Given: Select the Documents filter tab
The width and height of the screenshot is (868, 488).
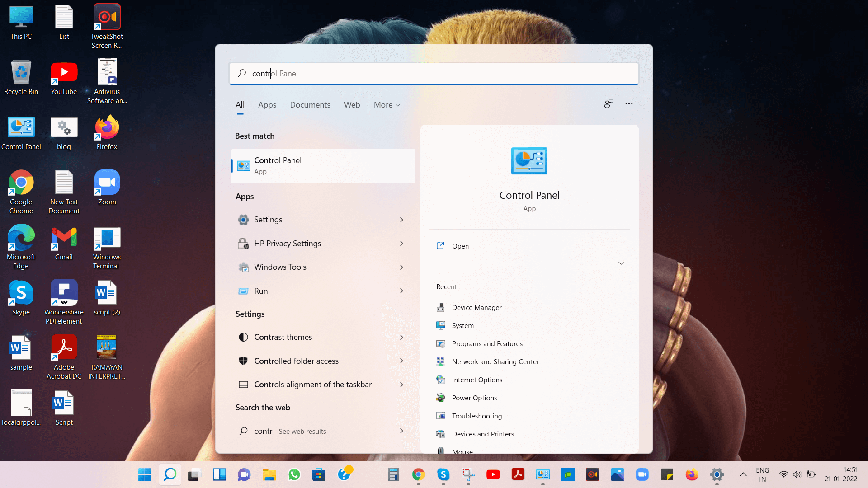Looking at the screenshot, I should pos(310,104).
